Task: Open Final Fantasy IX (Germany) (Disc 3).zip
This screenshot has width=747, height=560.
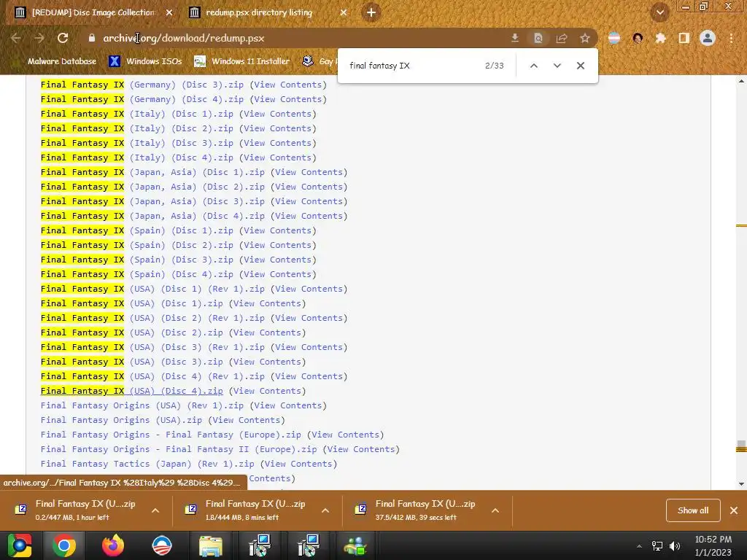Action: click(x=142, y=85)
